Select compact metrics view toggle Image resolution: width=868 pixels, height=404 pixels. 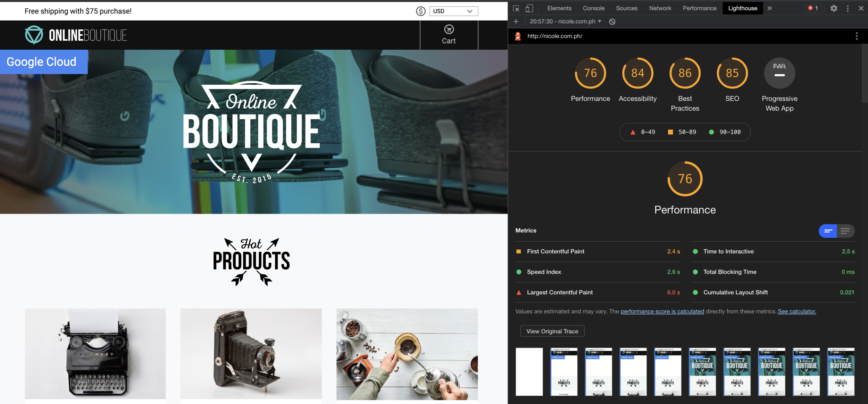pos(828,231)
